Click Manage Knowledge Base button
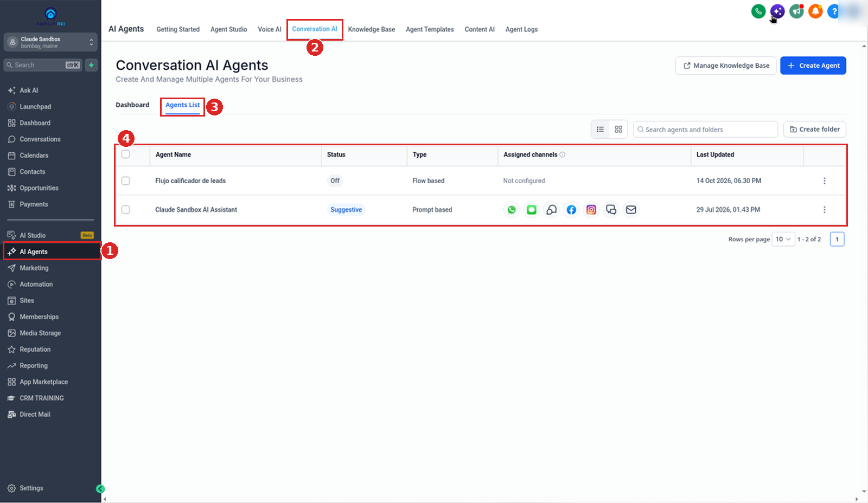 726,66
